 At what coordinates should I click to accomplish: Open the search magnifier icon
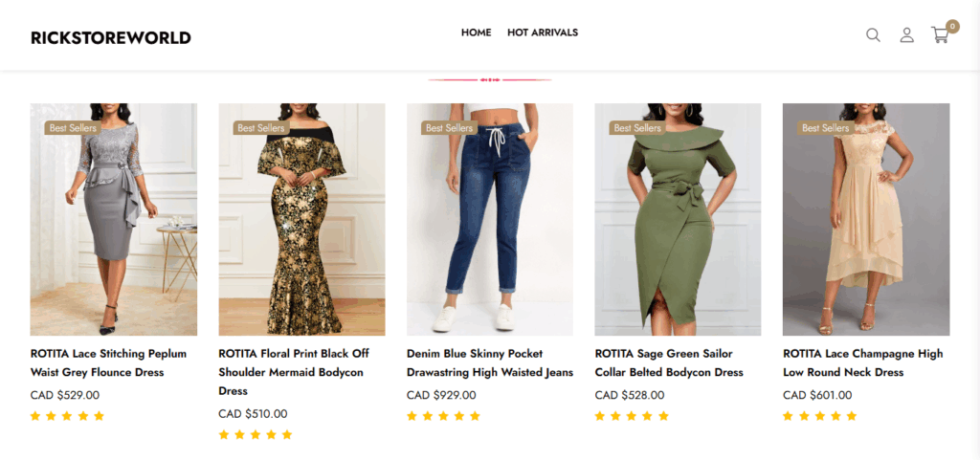tap(873, 35)
